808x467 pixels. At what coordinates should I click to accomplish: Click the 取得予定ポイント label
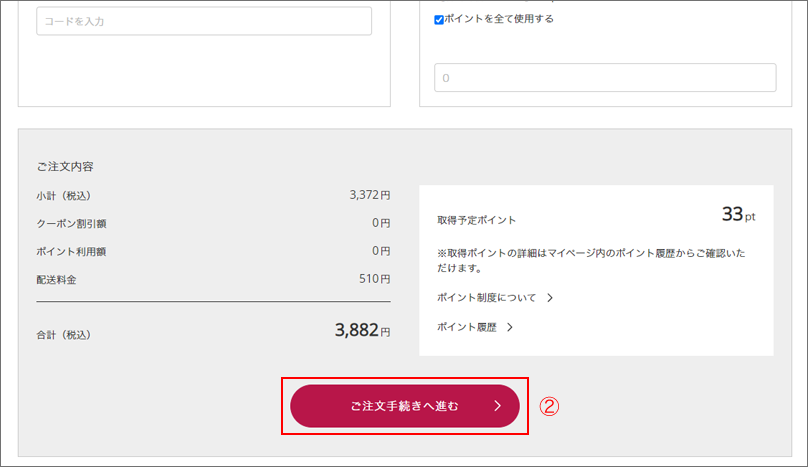click(477, 220)
